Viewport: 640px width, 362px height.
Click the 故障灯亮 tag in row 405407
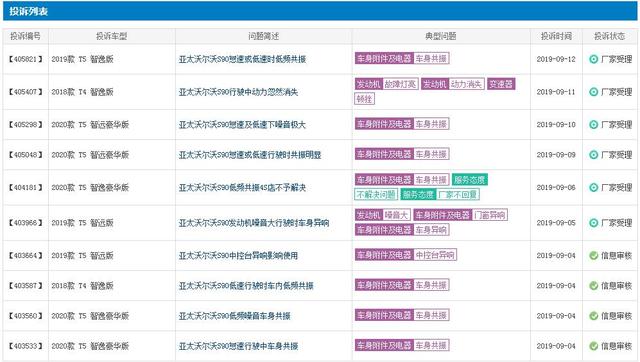(x=400, y=84)
